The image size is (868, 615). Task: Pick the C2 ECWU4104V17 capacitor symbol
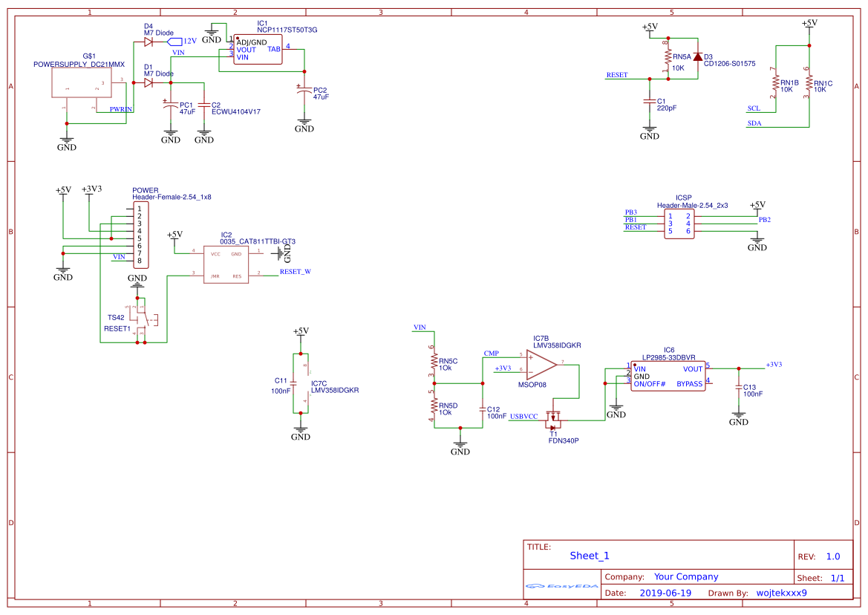[203, 105]
